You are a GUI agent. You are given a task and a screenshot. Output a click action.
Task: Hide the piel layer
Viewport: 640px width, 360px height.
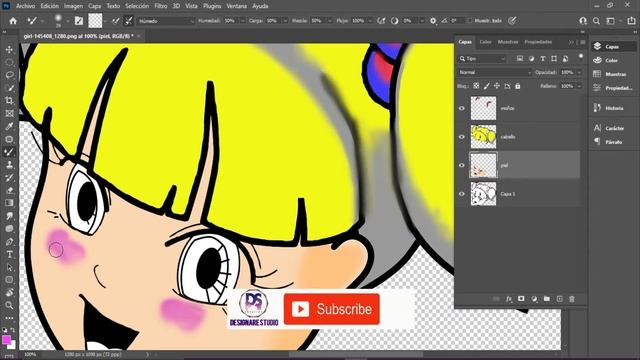(462, 165)
